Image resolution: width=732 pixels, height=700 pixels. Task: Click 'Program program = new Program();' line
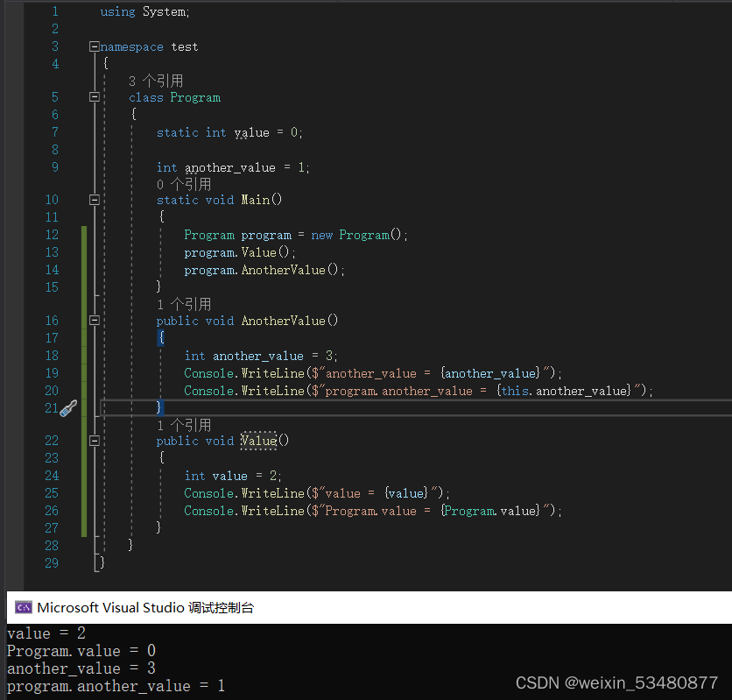[x=296, y=235]
